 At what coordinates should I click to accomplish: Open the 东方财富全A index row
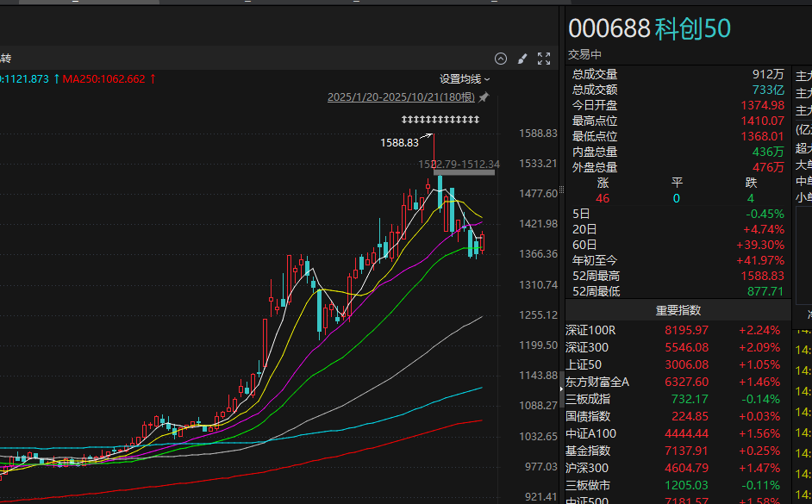(678, 382)
